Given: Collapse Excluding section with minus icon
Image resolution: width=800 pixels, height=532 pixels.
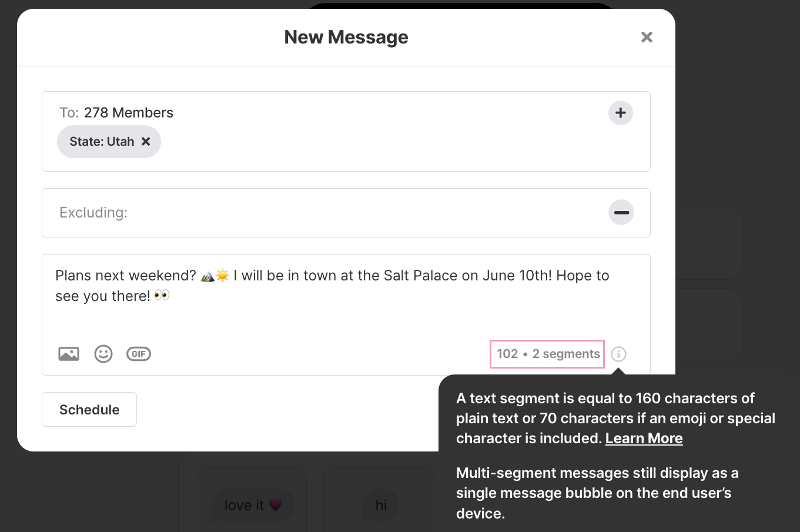Looking at the screenshot, I should pos(621,212).
